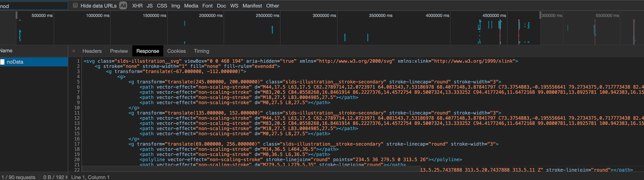Click the 2500000 ms timeline marker
Viewport: 644px width, 180px height.
point(267,16)
